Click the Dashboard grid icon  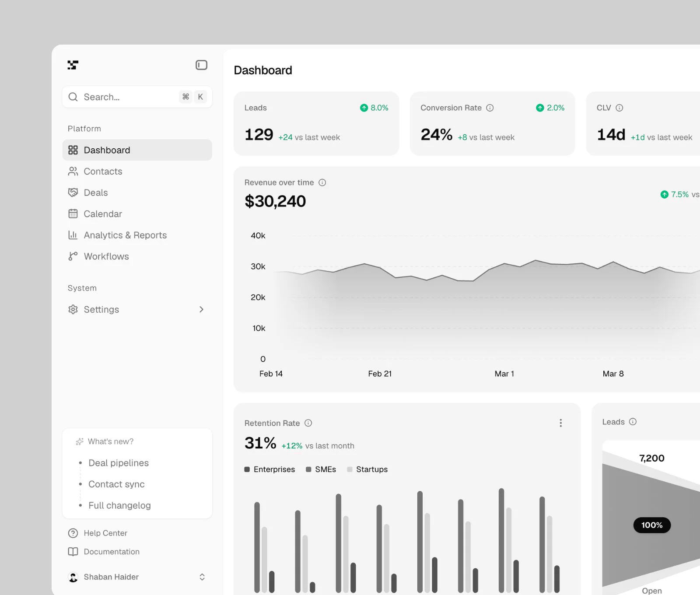pos(73,150)
